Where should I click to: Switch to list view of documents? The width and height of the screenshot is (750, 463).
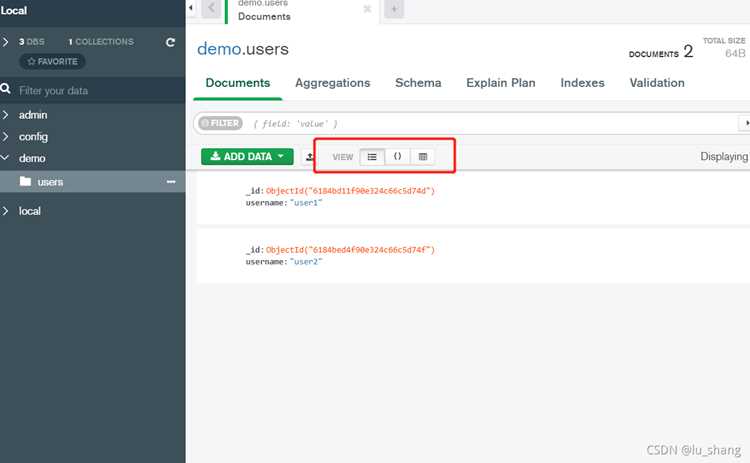[x=372, y=157]
